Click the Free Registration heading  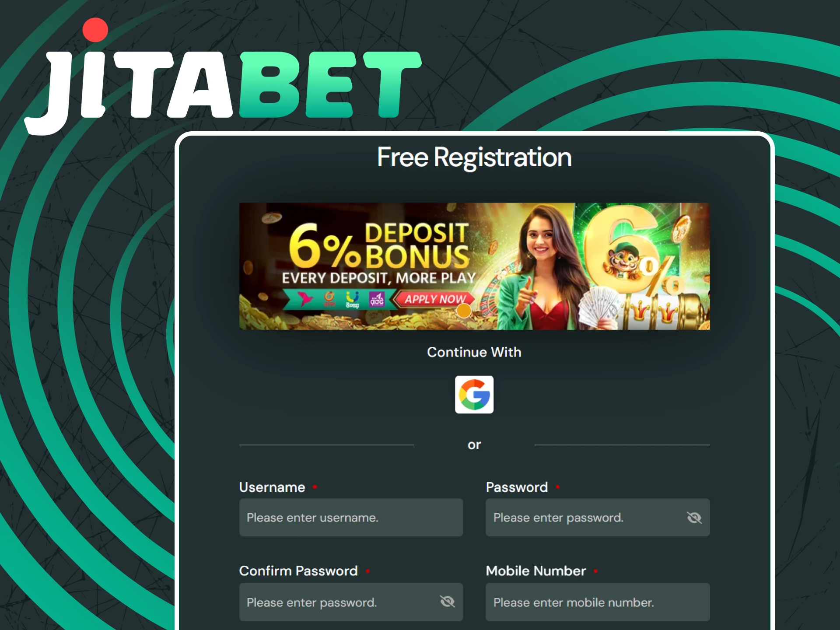(474, 157)
